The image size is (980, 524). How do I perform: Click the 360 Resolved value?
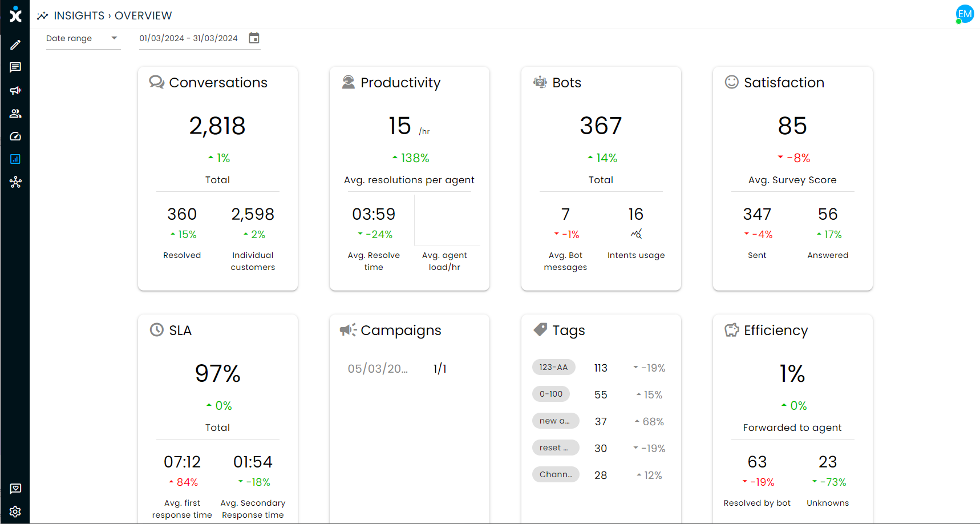pos(182,214)
